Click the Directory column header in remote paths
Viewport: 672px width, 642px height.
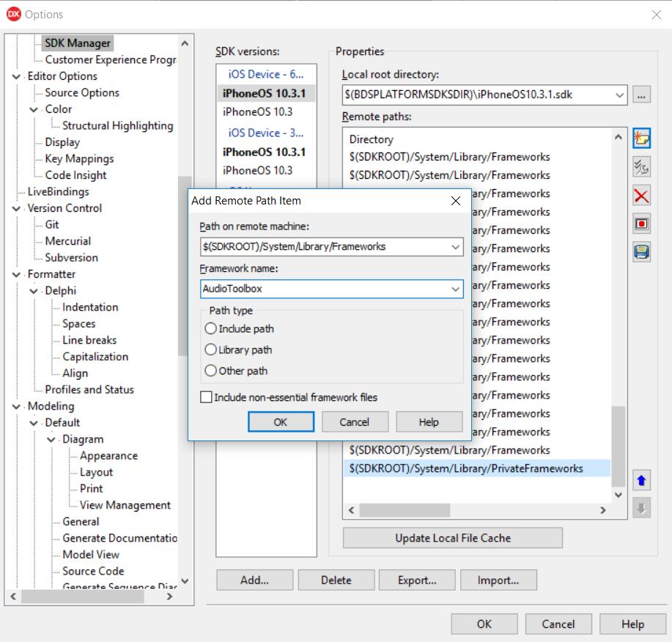(x=371, y=139)
